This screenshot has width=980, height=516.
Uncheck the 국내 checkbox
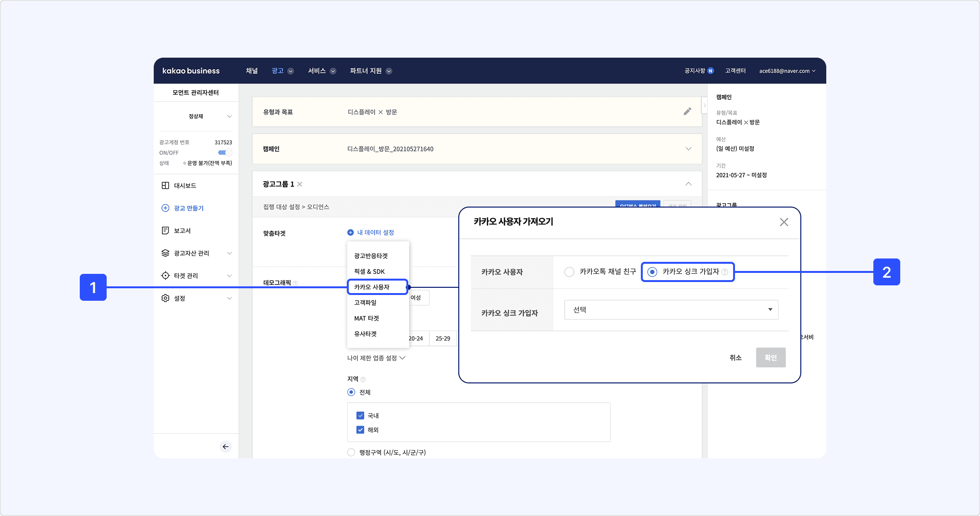[x=360, y=416]
